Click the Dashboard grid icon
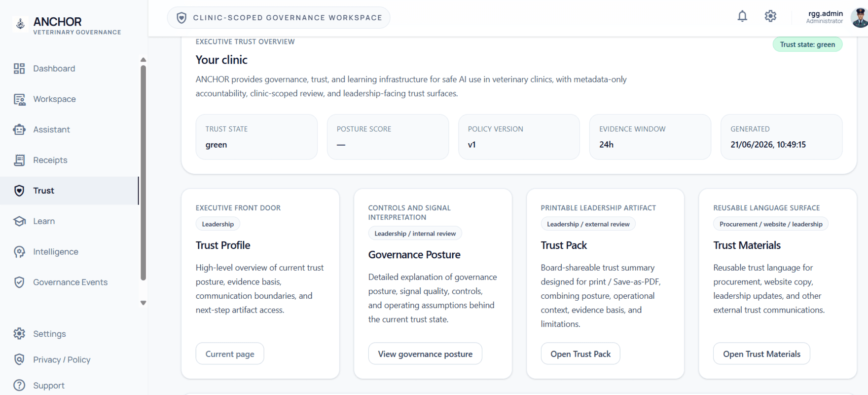The width and height of the screenshot is (868, 395). (19, 69)
